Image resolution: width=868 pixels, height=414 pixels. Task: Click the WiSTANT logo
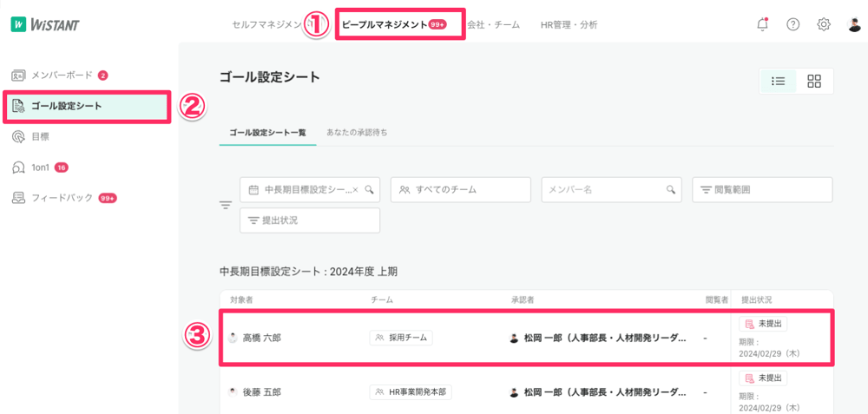(x=45, y=24)
